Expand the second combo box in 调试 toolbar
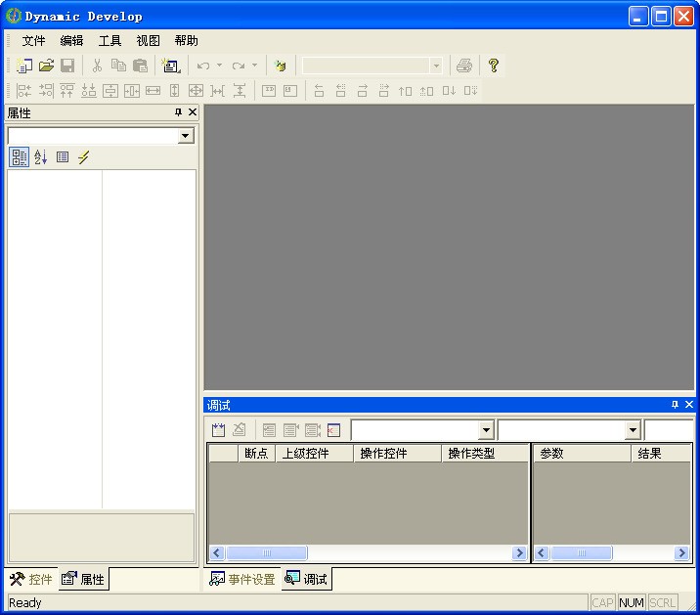 632,430
